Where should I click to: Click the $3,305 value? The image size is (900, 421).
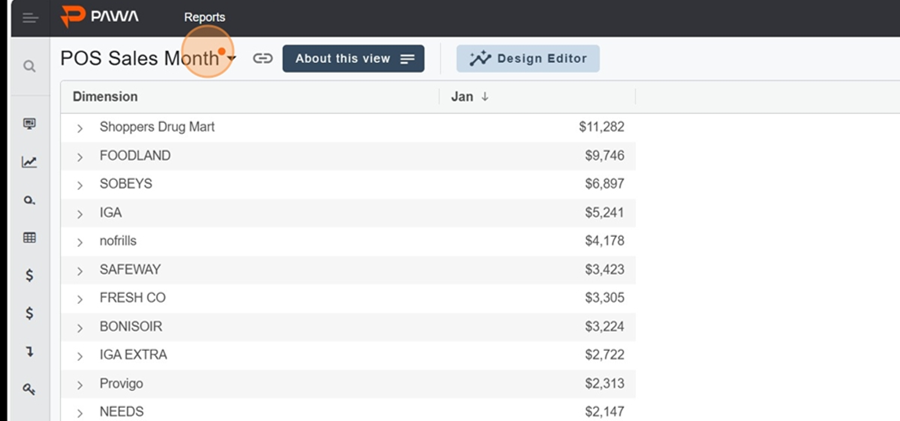(604, 298)
